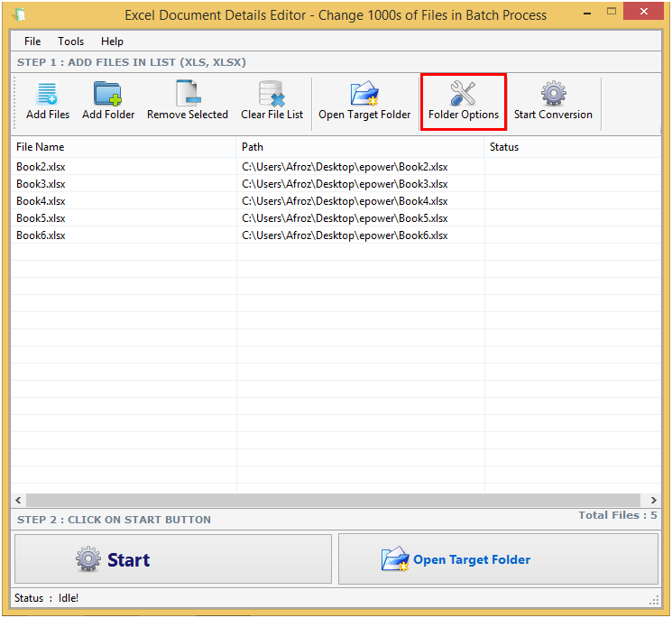Click path C:\Users\Afroz\Desktop\epower\Book4.xlsx
Viewport: 672px width, 618px height.
(x=345, y=201)
